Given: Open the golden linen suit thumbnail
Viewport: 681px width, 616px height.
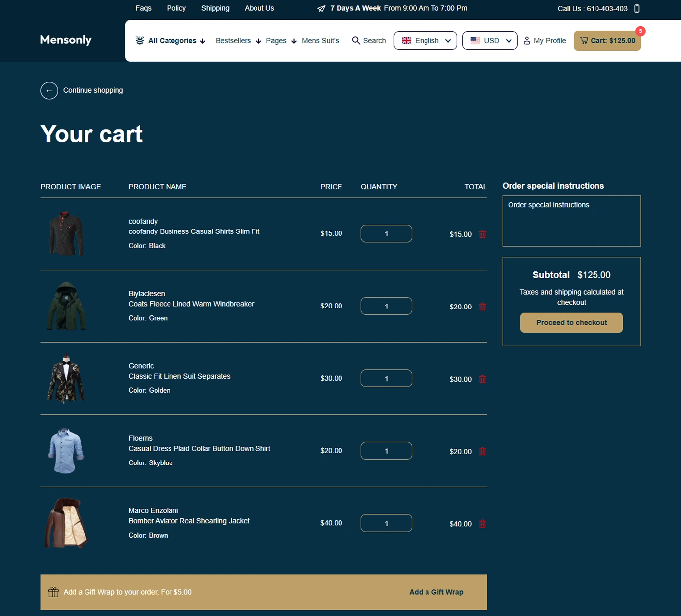Looking at the screenshot, I should [66, 378].
